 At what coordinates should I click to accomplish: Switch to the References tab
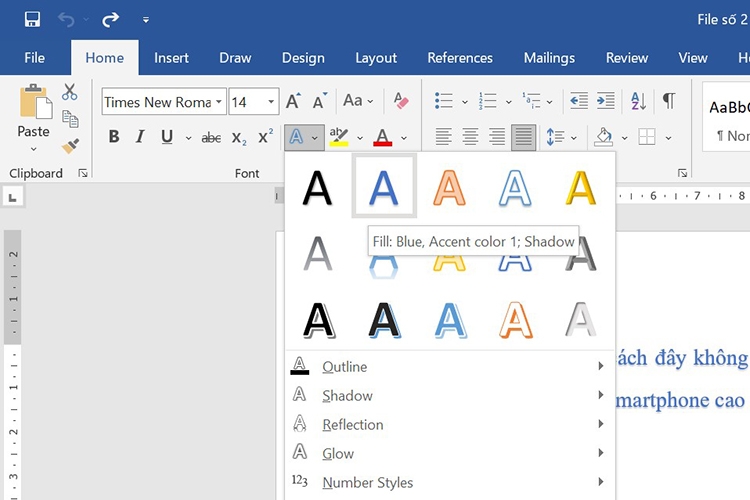(460, 58)
